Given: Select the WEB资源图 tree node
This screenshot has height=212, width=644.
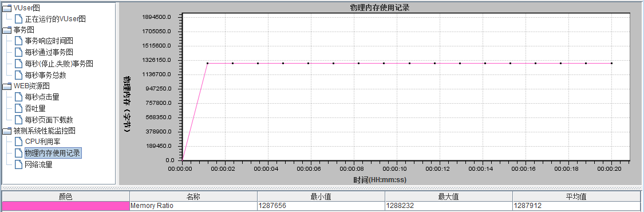Looking at the screenshot, I should [x=31, y=87].
